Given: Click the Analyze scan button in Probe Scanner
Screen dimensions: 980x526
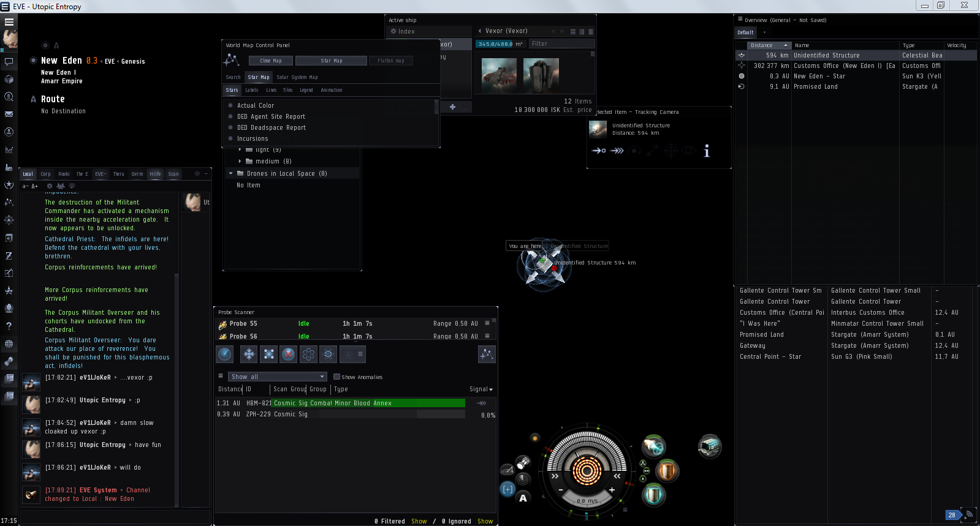Looking at the screenshot, I should tap(225, 354).
